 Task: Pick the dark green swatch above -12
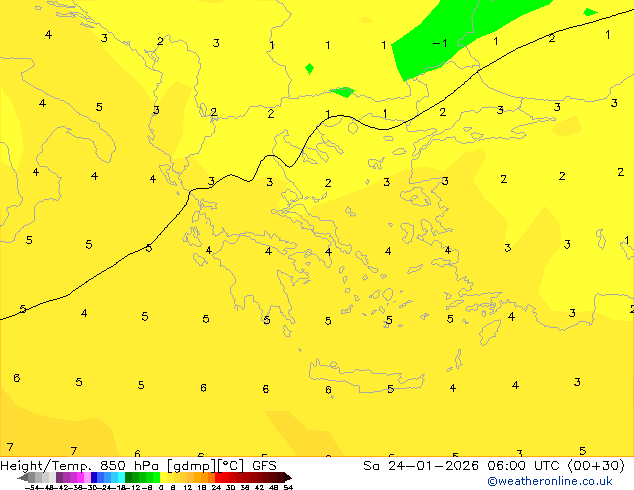coord(128,477)
